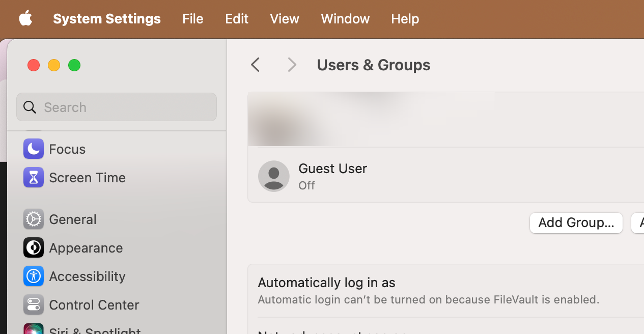Open the Help menu
644x334 pixels.
(x=405, y=19)
